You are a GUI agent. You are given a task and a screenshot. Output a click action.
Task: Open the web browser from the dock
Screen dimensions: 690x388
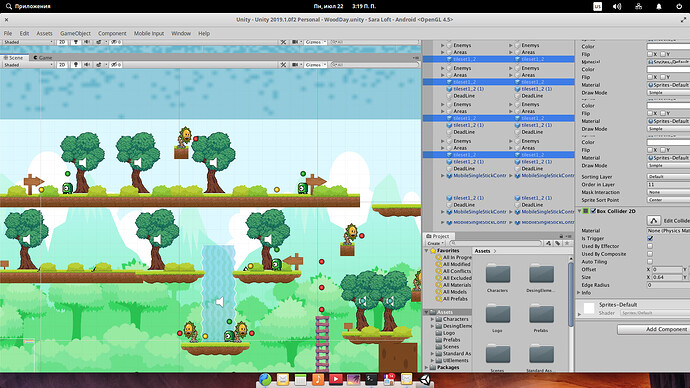[x=265, y=379]
